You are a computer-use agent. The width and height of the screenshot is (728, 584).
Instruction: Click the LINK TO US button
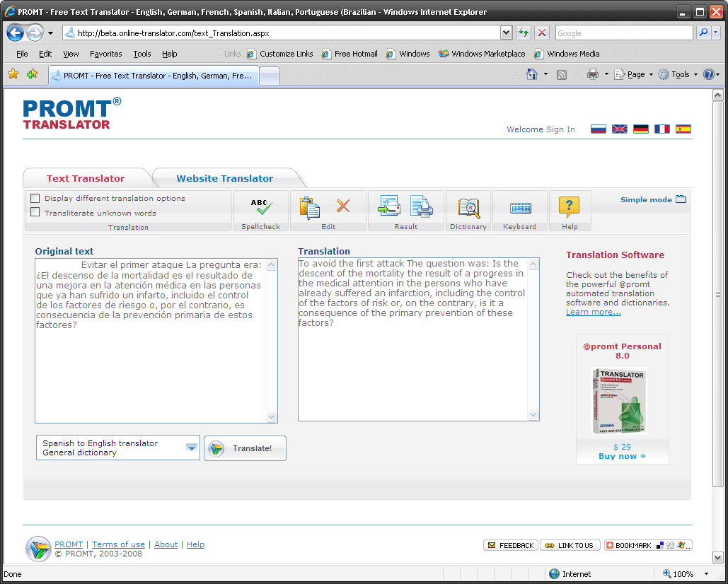pyautogui.click(x=570, y=545)
